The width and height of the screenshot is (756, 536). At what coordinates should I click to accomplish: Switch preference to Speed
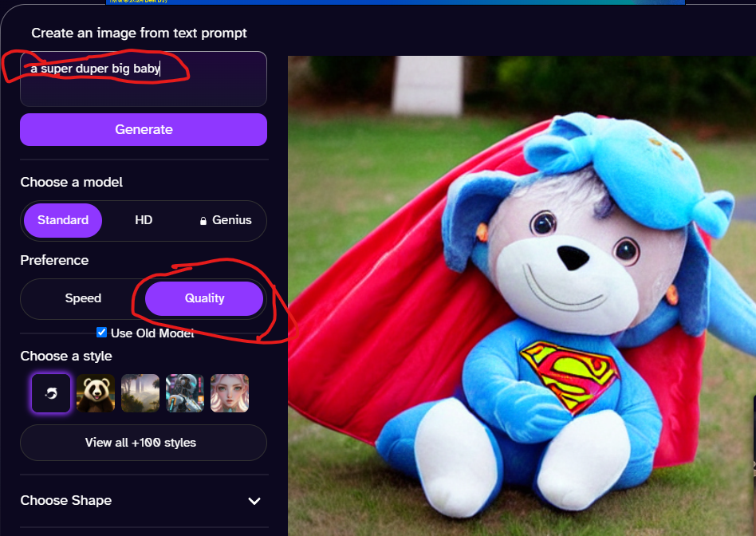(83, 298)
